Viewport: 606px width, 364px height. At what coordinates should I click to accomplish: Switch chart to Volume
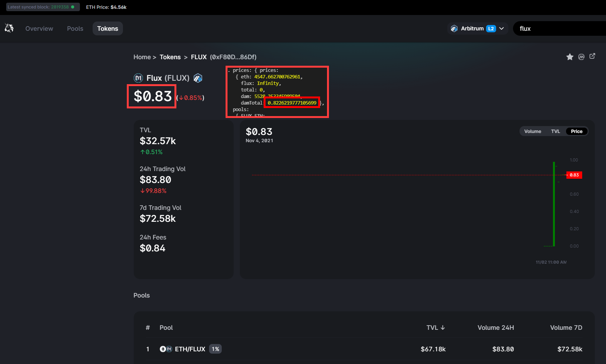click(533, 131)
